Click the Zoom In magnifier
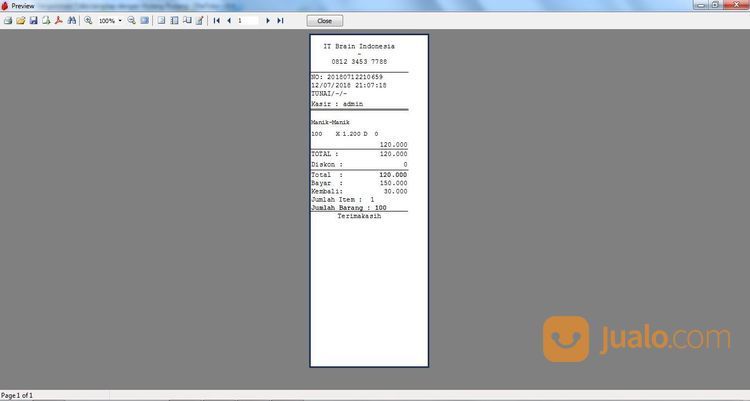This screenshot has width=750, height=401. 88,21
